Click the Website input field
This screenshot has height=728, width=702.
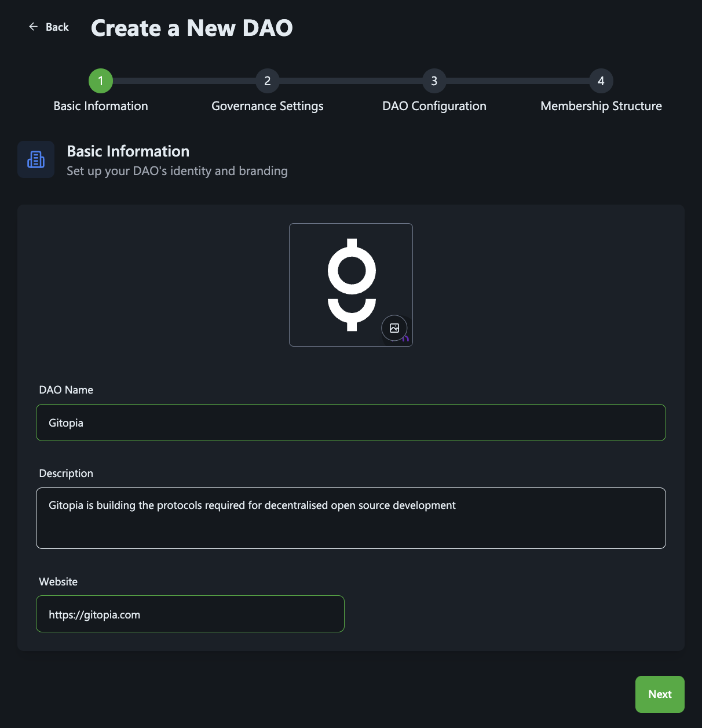[x=190, y=614]
